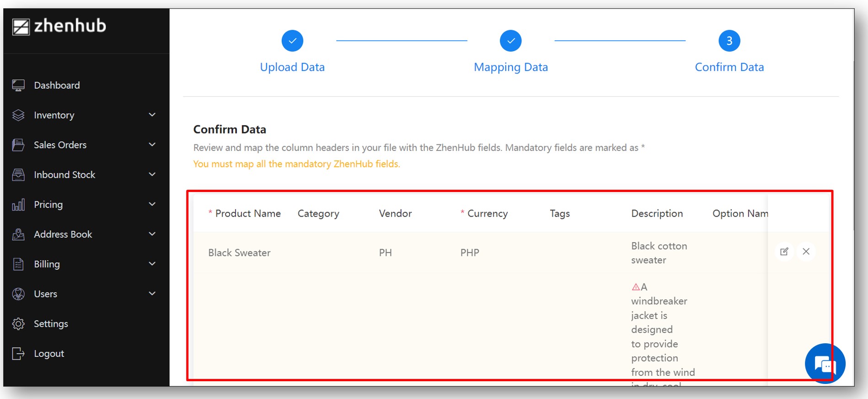Click the Dashboard monitor icon
This screenshot has width=868, height=399.
18,85
